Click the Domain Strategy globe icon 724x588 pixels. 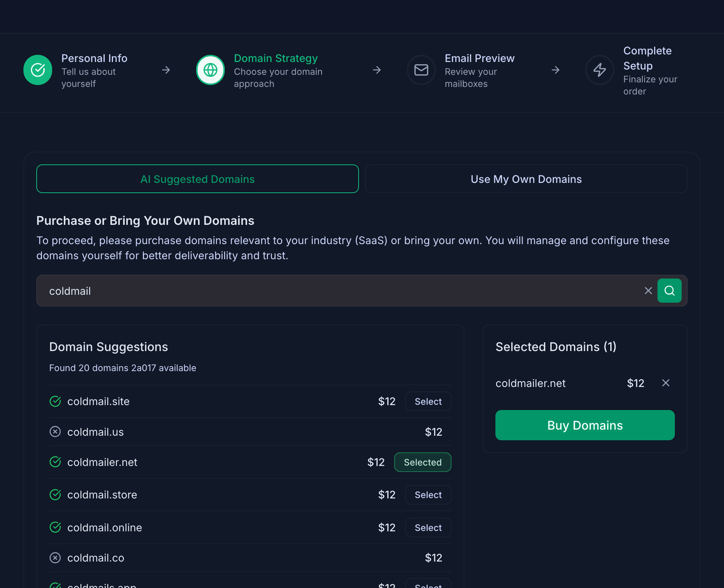(210, 70)
